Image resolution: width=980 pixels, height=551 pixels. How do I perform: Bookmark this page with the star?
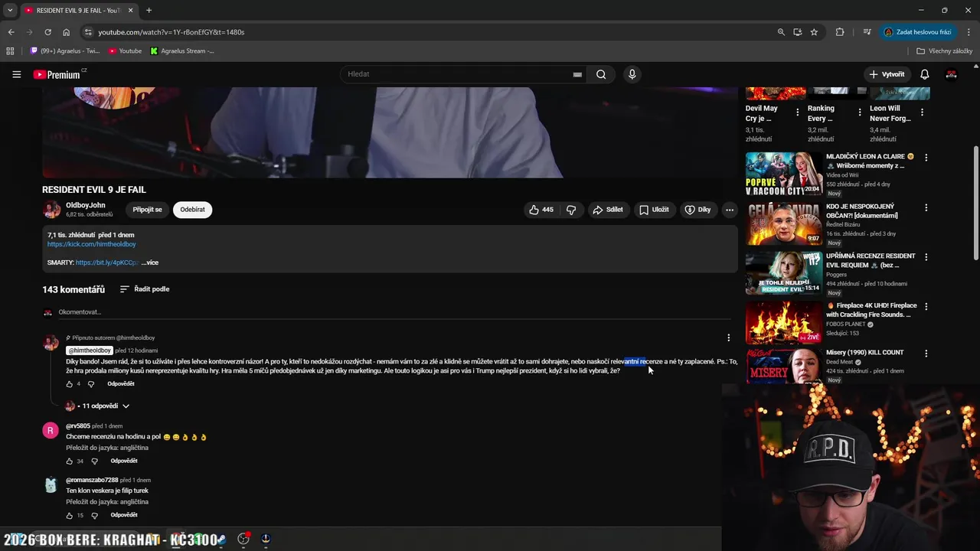814,32
